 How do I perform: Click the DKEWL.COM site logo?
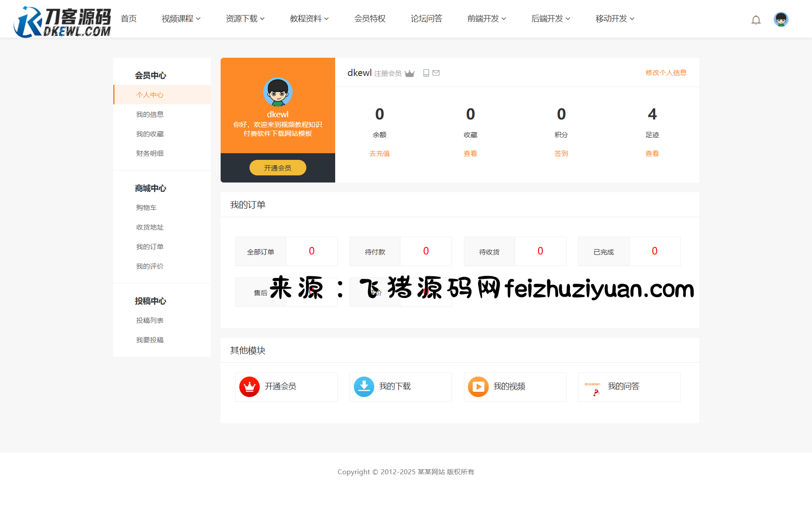[x=63, y=21]
